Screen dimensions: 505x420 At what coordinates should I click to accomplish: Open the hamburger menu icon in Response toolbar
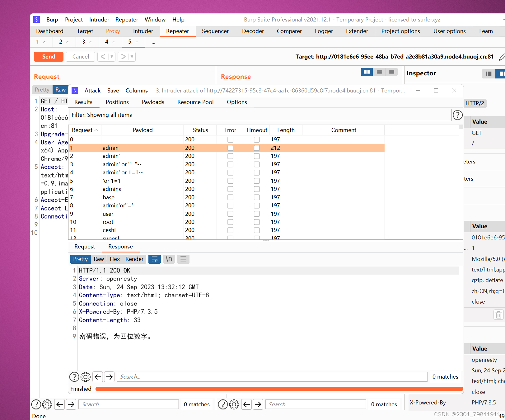tap(183, 259)
